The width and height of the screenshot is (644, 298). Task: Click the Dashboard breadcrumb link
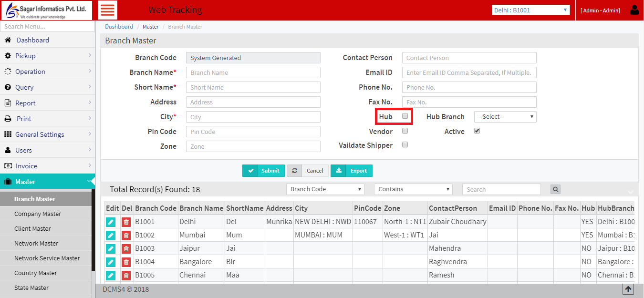119,27
